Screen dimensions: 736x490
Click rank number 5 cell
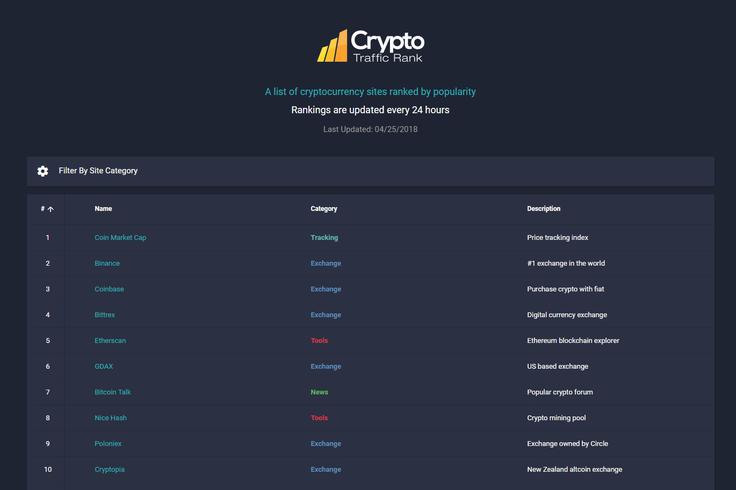pyautogui.click(x=47, y=341)
